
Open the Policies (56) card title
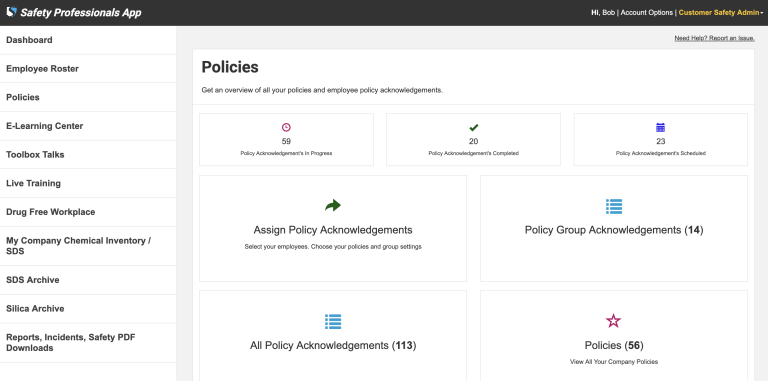point(614,345)
